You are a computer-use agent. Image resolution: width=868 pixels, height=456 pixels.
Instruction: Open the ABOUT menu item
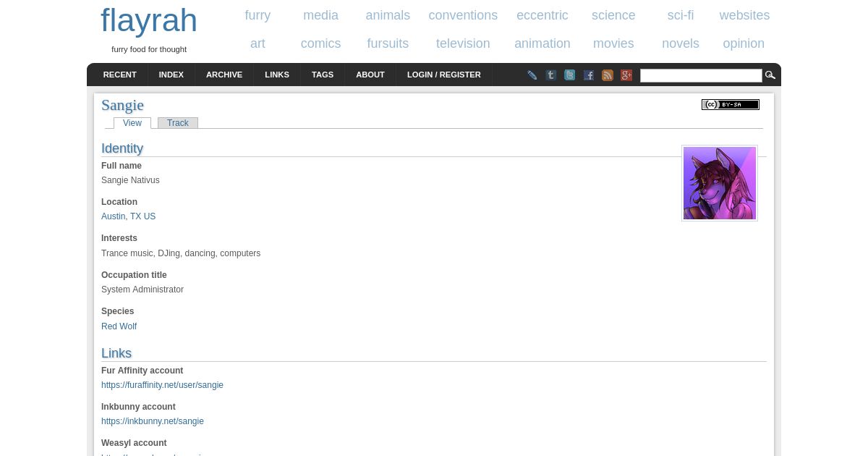[x=370, y=75]
